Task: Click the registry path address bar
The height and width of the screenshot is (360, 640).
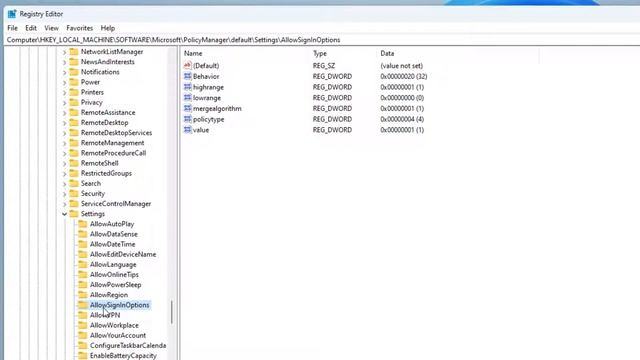Action: click(x=322, y=40)
